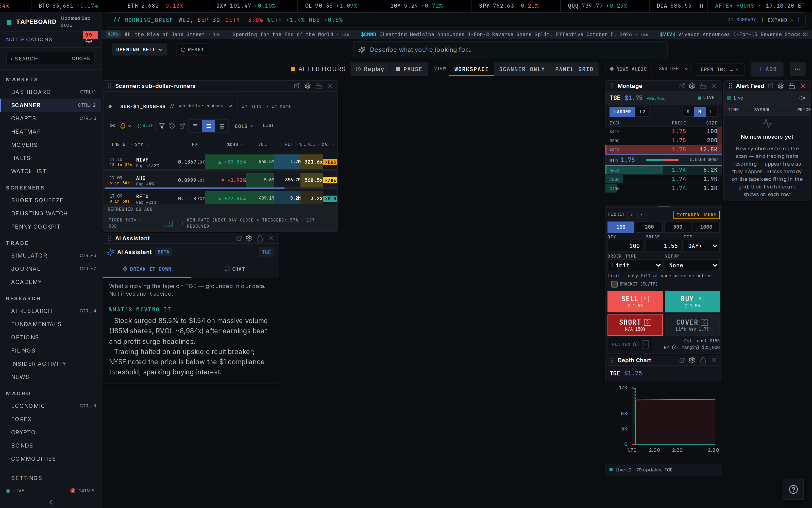The image size is (812, 508).
Task: Pop out the Scanner panel
Action: pos(297,86)
